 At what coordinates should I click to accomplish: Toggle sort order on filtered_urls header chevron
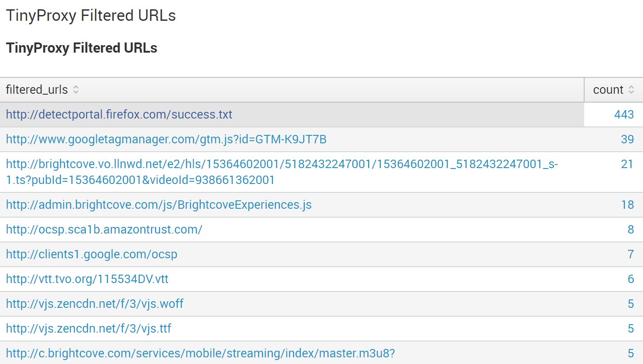76,89
